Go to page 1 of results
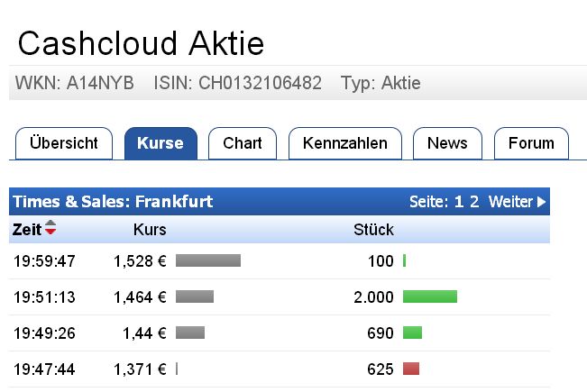 pyautogui.click(x=459, y=202)
